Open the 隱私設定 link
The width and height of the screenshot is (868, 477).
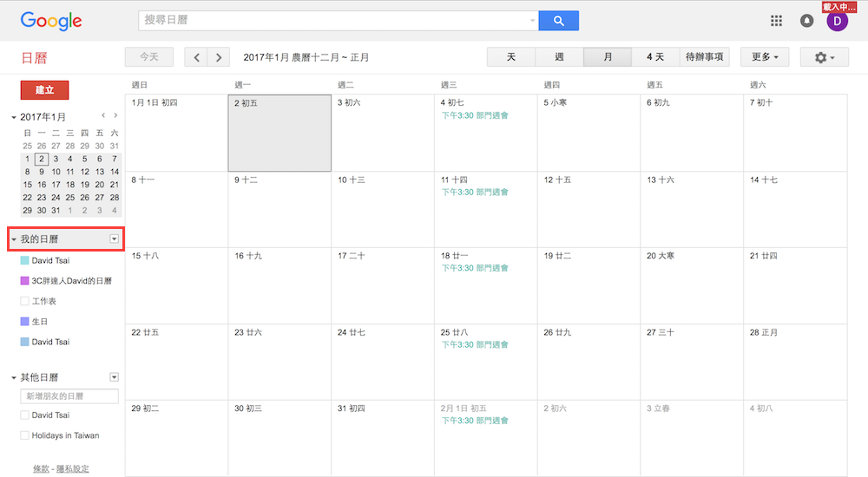(73, 468)
